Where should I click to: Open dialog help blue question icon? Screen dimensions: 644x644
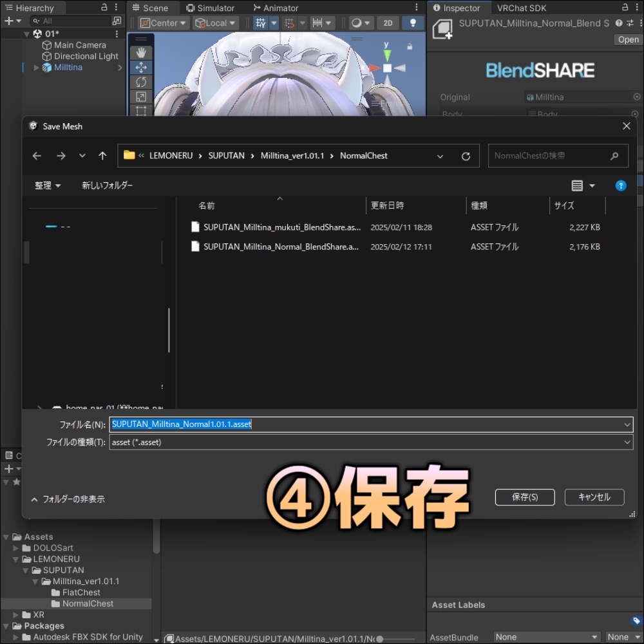(x=621, y=186)
